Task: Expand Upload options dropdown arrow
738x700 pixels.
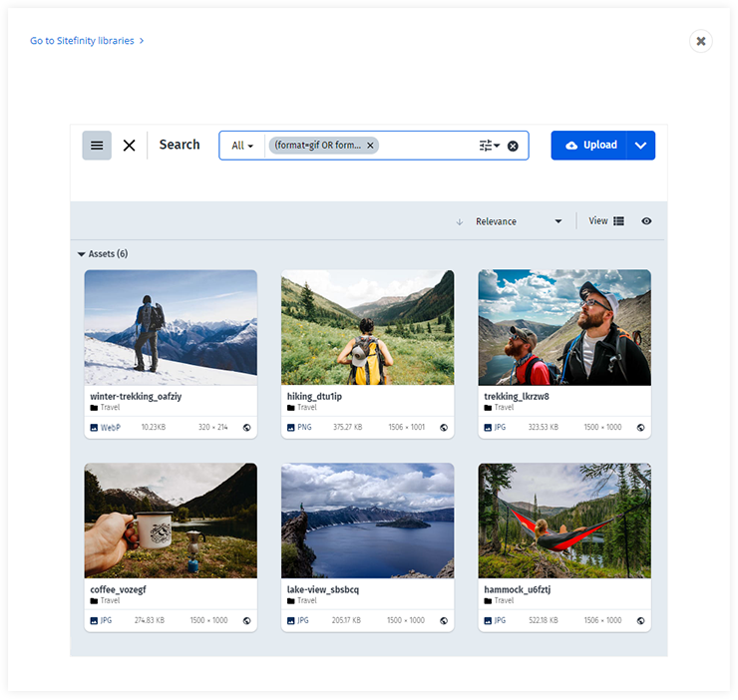Action: [640, 145]
